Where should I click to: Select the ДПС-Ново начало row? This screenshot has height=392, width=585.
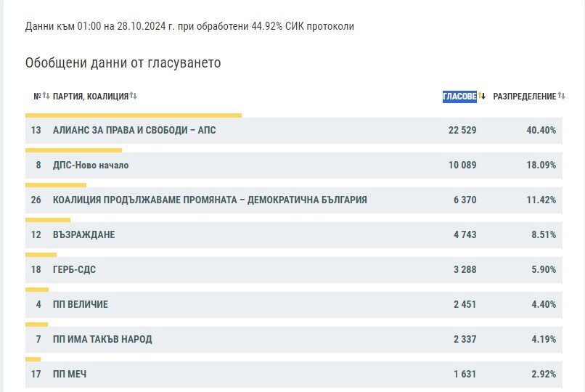pos(294,166)
